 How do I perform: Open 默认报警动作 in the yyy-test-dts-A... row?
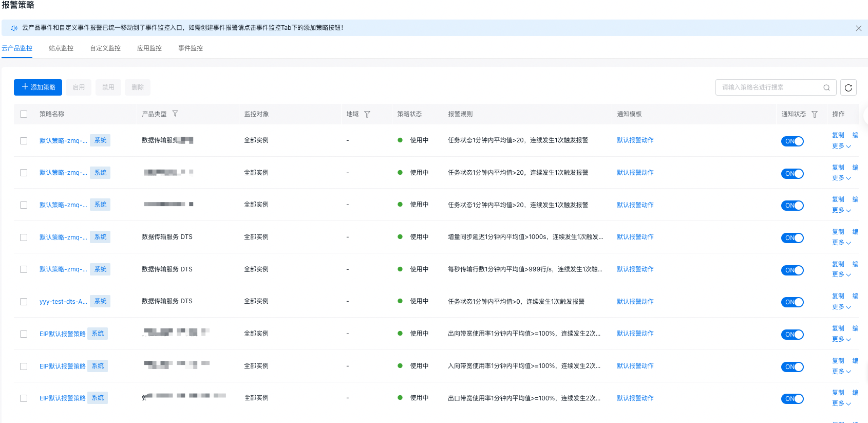[635, 302]
